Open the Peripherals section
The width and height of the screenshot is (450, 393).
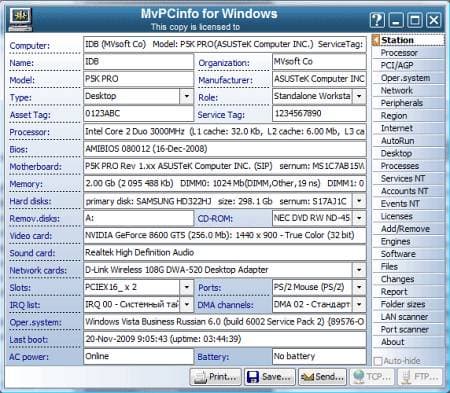point(409,103)
